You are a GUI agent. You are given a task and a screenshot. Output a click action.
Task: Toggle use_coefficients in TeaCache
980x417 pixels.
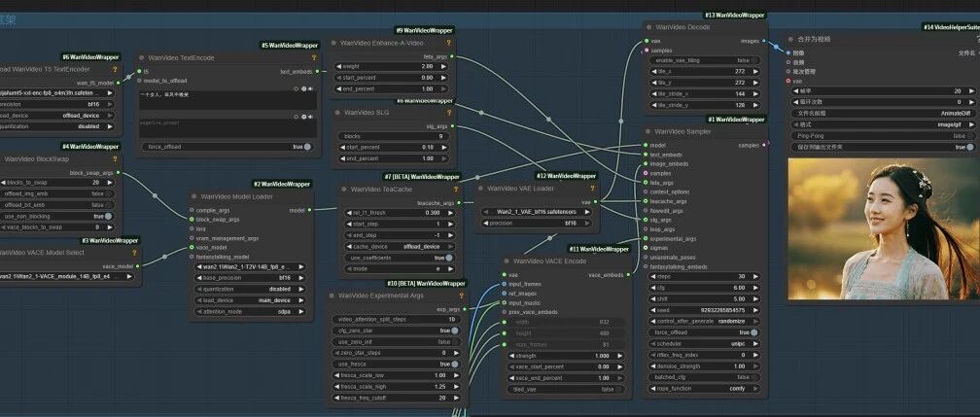click(400, 258)
